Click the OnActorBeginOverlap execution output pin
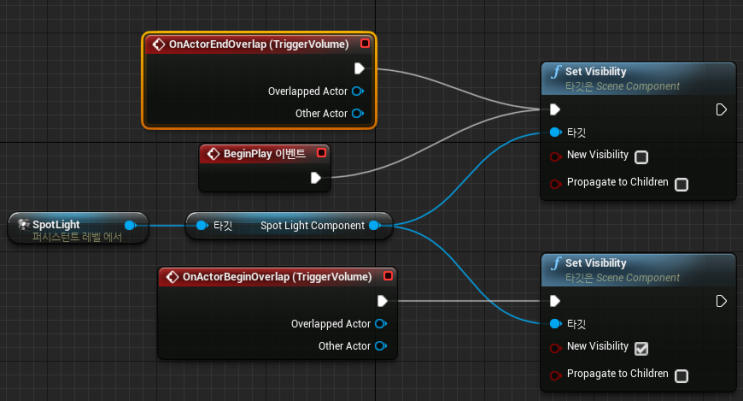Viewport: 743px width, 401px height. point(382,301)
